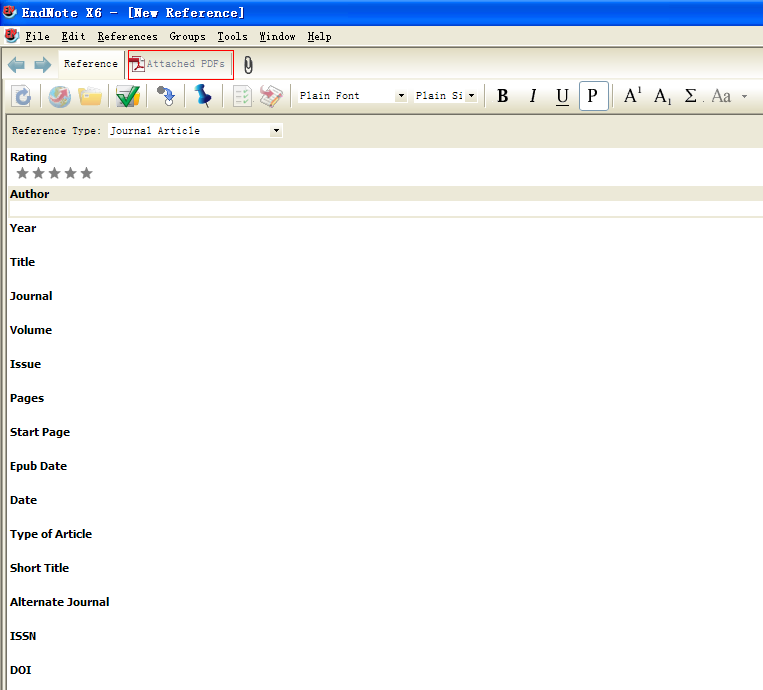Click the Volume field label
Image resolution: width=763 pixels, height=690 pixels.
tap(31, 330)
